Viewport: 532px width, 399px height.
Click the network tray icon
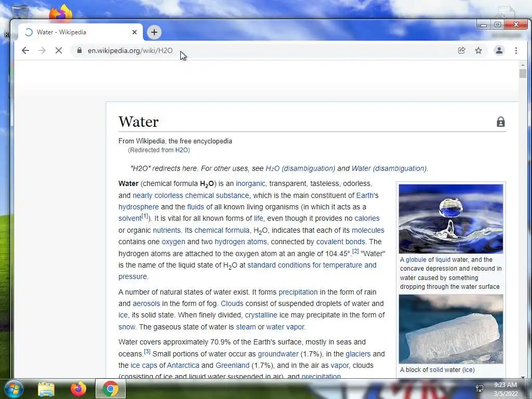point(480,389)
